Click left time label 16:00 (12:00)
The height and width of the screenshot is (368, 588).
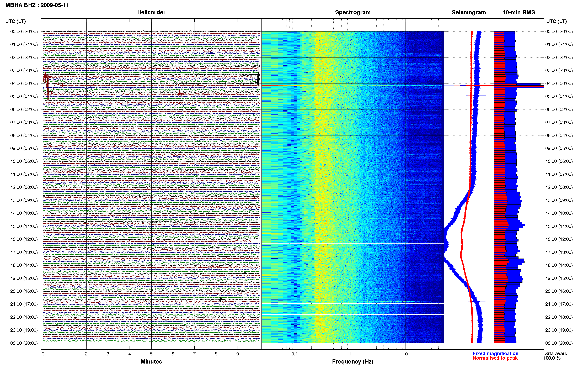click(x=24, y=239)
